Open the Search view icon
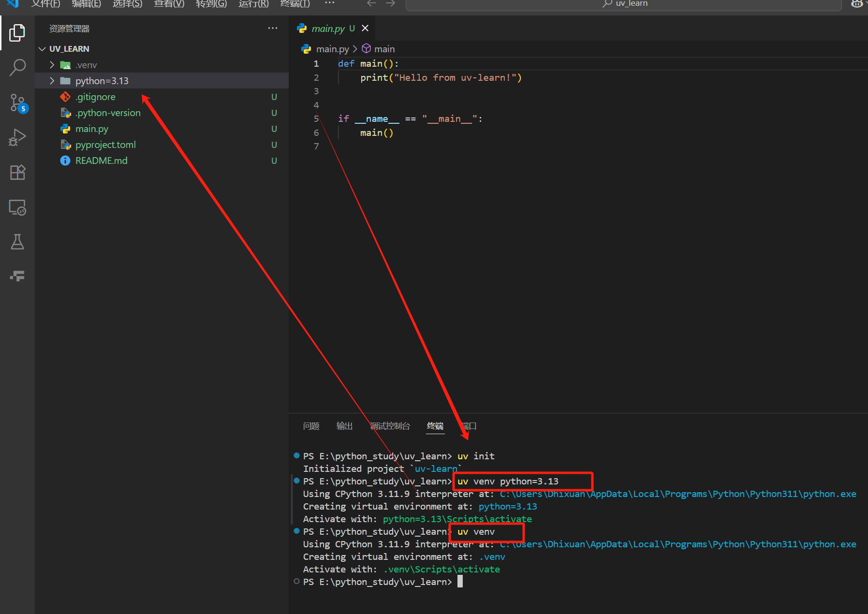The width and height of the screenshot is (868, 614). click(x=17, y=68)
